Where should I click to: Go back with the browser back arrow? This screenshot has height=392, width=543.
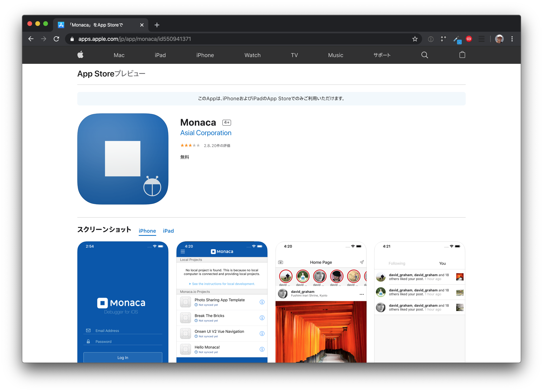(31, 39)
